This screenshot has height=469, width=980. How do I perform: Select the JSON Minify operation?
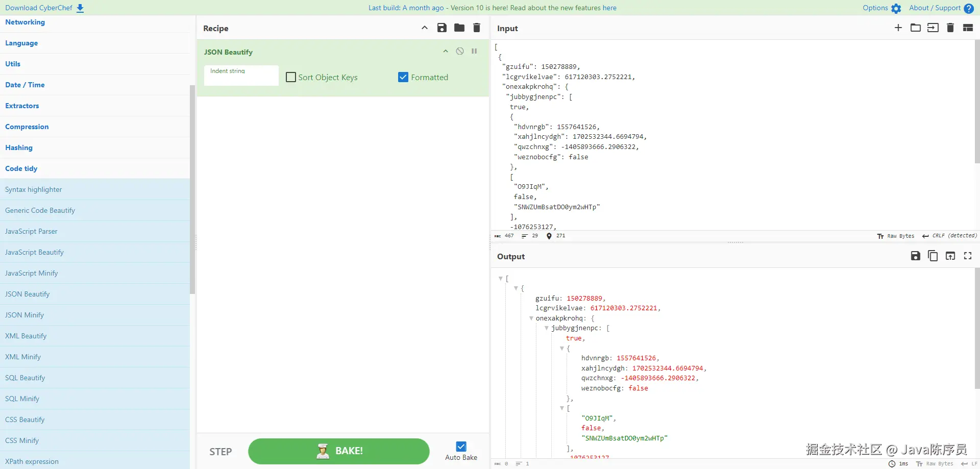click(95, 315)
